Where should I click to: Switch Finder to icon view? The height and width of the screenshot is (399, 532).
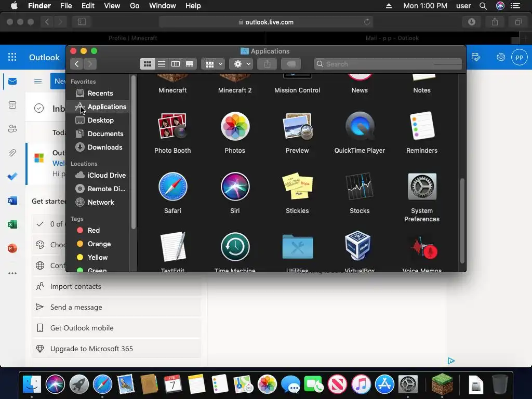[147, 64]
